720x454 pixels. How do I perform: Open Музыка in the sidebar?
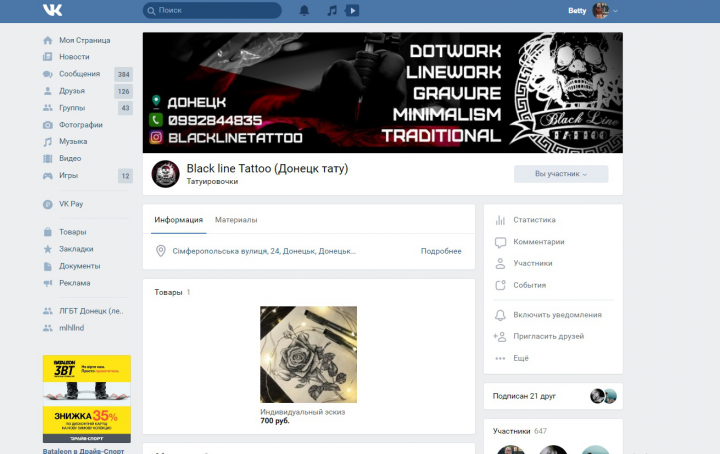click(x=73, y=141)
